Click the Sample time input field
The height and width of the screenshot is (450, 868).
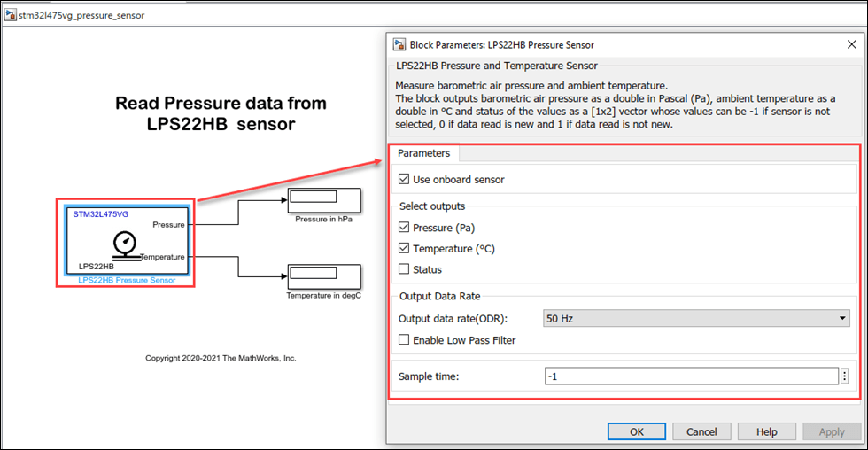point(691,376)
